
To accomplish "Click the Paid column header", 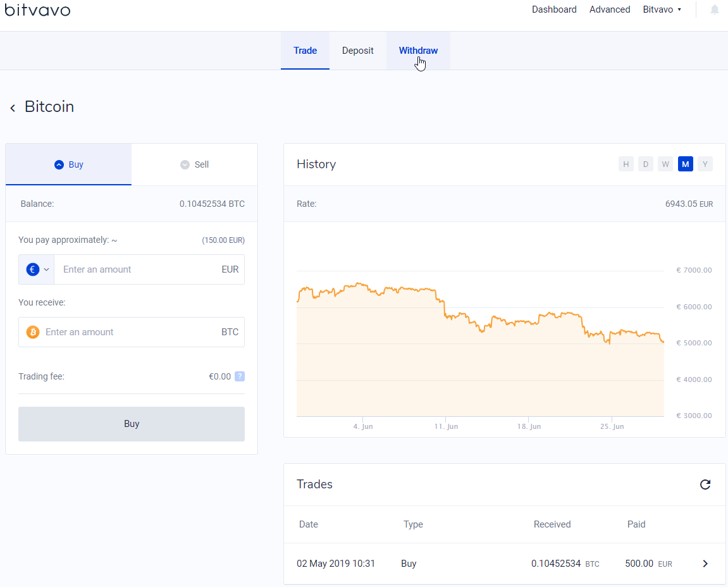I will pos(636,524).
